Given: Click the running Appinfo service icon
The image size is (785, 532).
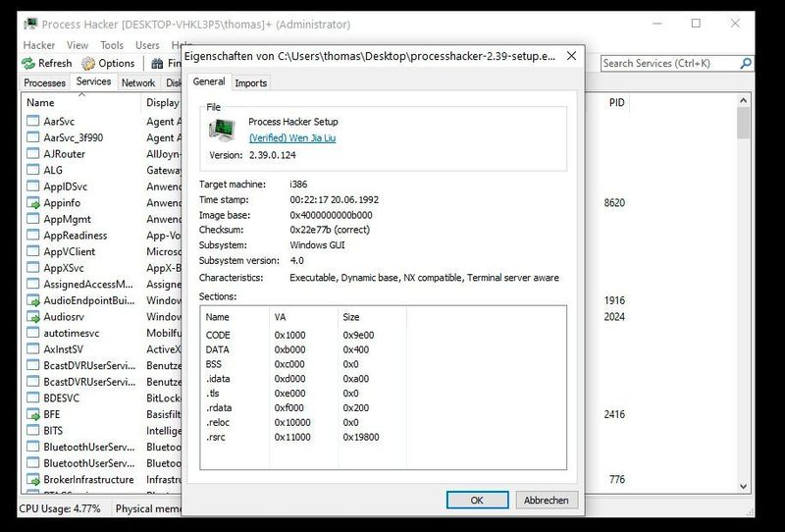Looking at the screenshot, I should tap(33, 202).
